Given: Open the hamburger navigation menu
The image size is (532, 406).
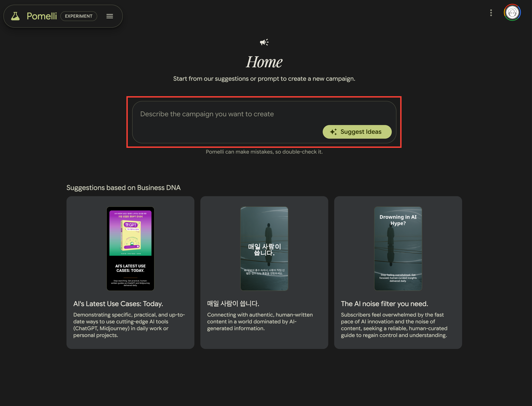Looking at the screenshot, I should 110,16.
